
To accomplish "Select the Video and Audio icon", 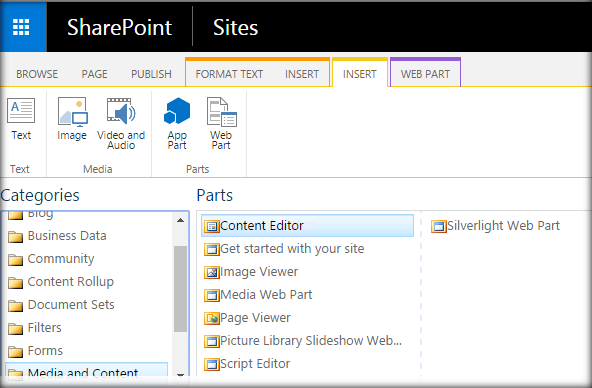I will [x=121, y=111].
